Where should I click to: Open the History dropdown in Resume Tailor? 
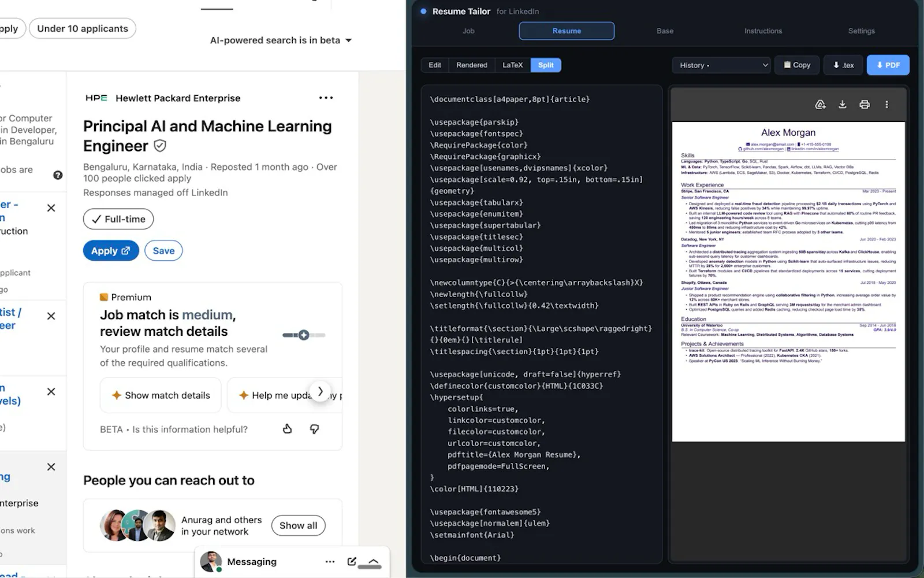[721, 65]
